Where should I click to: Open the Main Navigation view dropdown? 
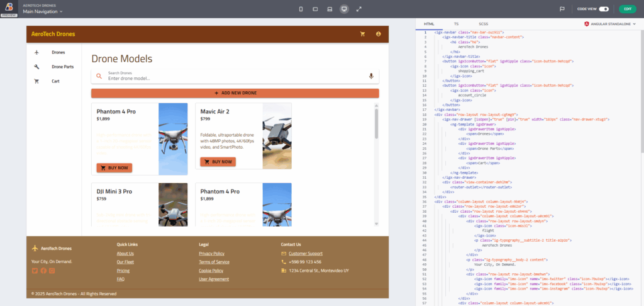pos(43,11)
